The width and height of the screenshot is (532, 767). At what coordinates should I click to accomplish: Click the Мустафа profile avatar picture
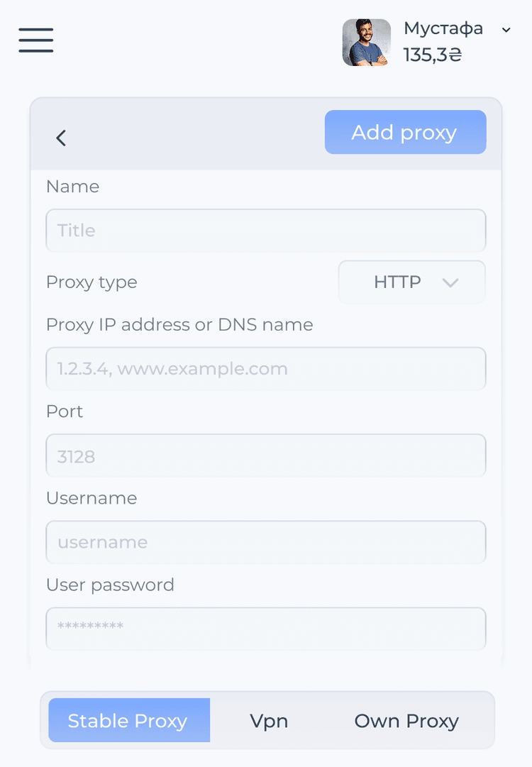click(367, 43)
